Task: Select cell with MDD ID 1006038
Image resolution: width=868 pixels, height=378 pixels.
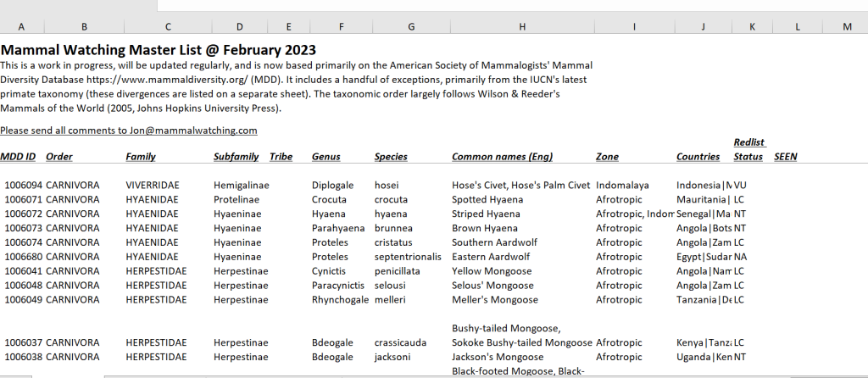Action: tap(22, 358)
